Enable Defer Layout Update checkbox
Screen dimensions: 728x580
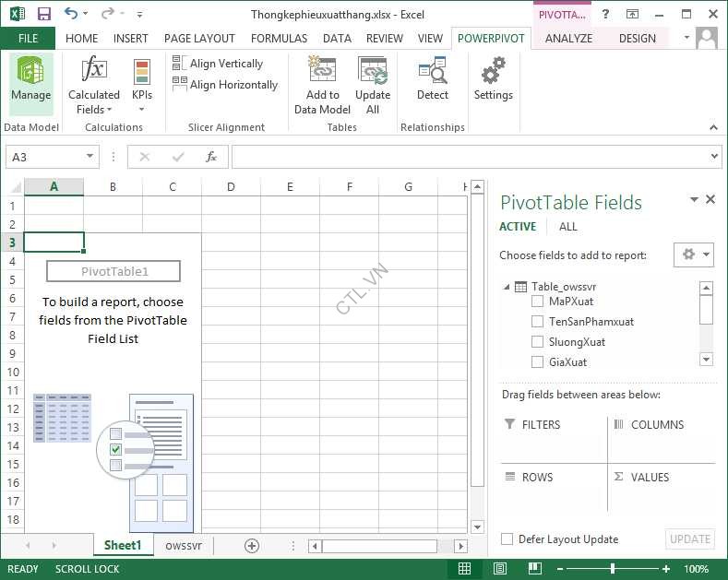[507, 539]
